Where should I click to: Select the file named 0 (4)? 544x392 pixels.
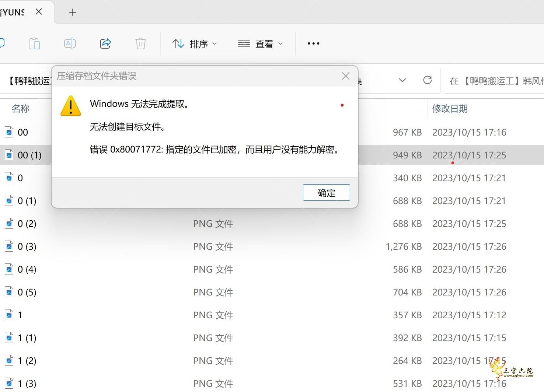[x=27, y=269]
